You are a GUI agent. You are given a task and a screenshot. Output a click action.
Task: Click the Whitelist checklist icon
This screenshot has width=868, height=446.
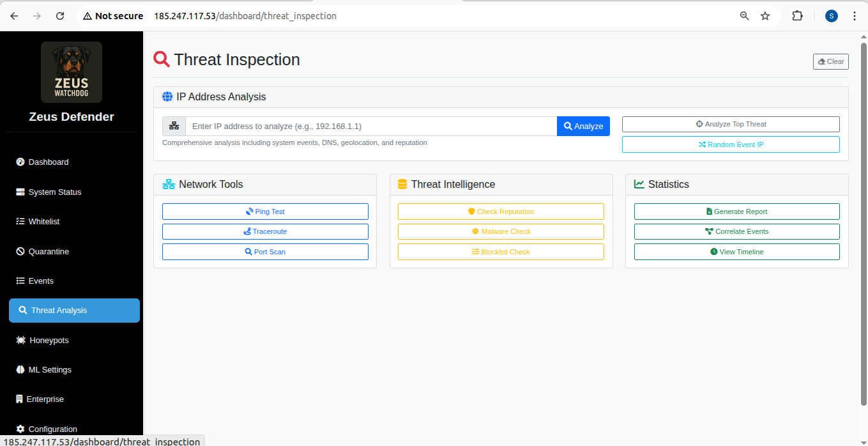tap(20, 222)
